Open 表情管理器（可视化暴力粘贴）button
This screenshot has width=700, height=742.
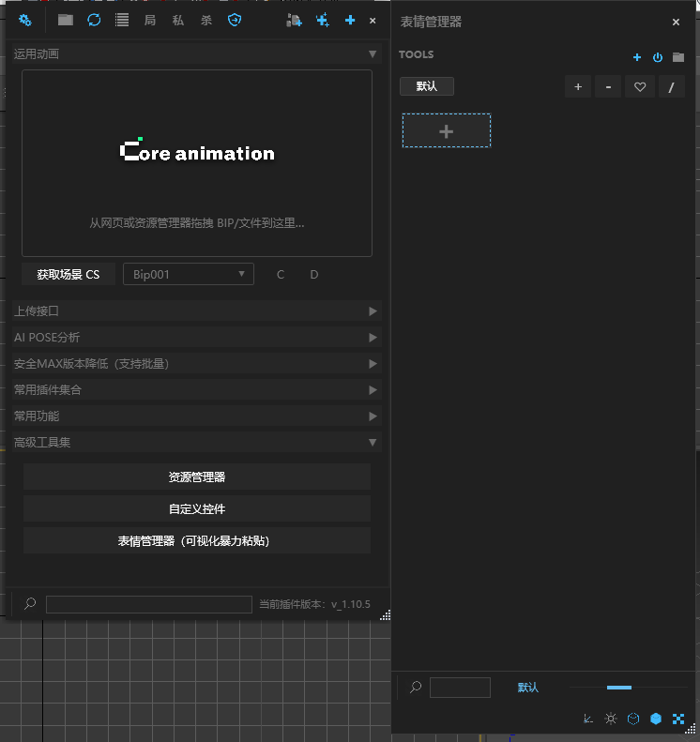coord(197,541)
